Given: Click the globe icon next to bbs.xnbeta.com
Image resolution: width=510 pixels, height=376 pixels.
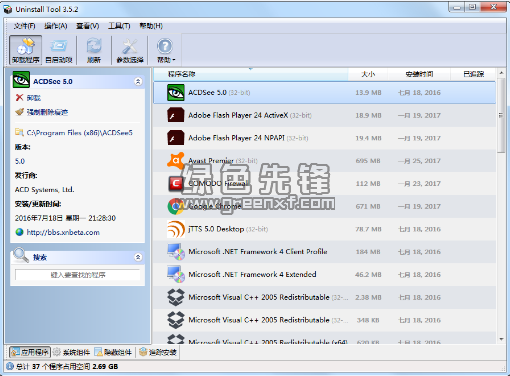Looking at the screenshot, I should pyautogui.click(x=19, y=232).
